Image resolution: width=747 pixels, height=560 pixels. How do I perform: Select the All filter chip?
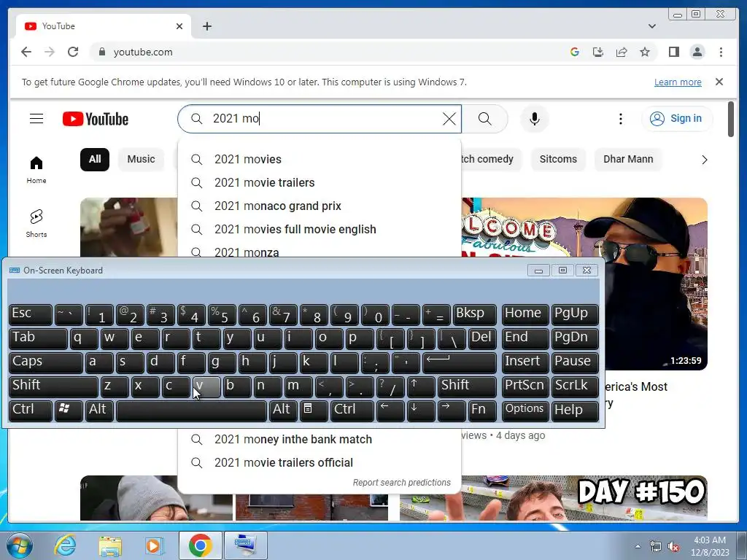[95, 159]
